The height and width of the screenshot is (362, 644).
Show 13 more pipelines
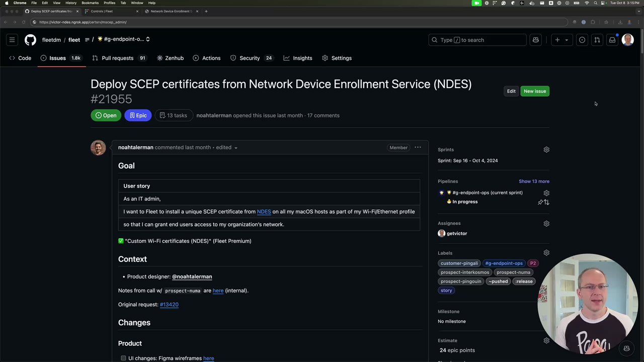pyautogui.click(x=534, y=181)
